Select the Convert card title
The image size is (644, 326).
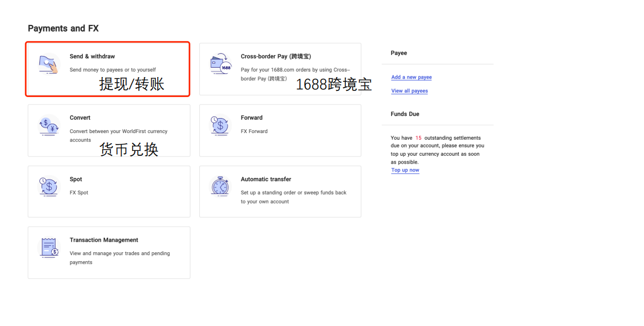(x=80, y=118)
